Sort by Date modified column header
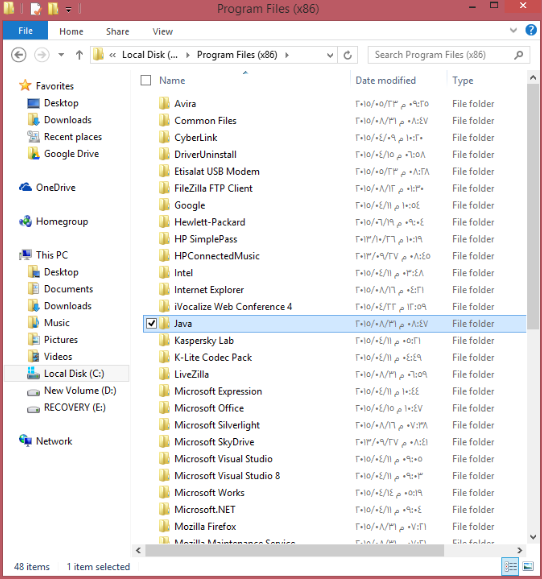542x579 pixels. click(385, 80)
